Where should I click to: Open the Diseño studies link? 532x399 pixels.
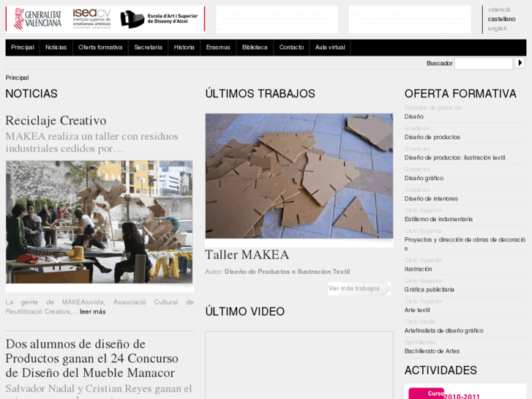[414, 116]
